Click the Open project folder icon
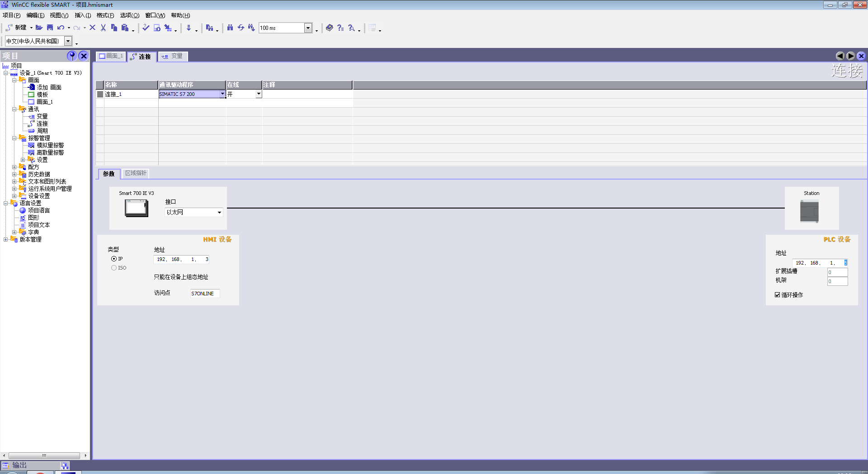Image resolution: width=868 pixels, height=474 pixels. pos(39,28)
